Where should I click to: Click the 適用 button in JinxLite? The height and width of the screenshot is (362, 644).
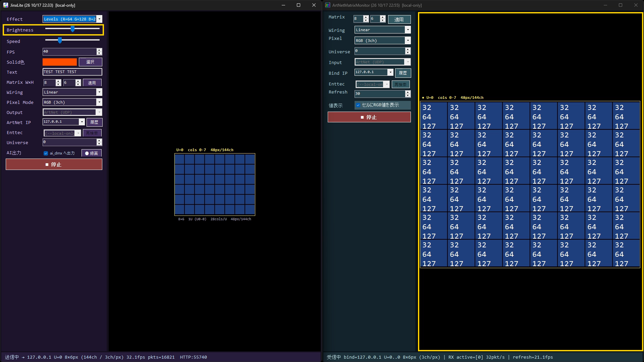tap(92, 82)
